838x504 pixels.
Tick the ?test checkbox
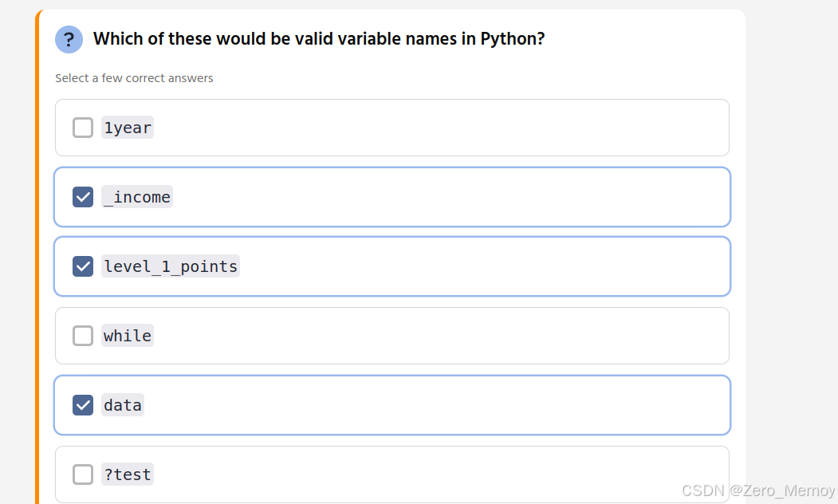[83, 474]
